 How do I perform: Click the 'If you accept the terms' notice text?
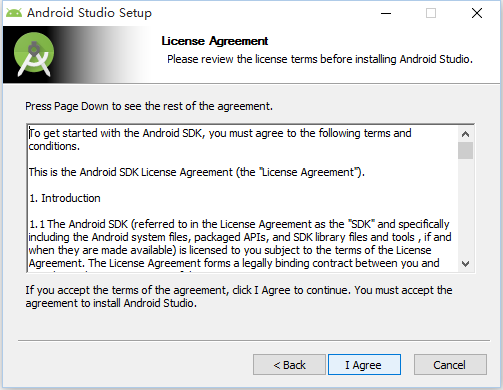[239, 296]
